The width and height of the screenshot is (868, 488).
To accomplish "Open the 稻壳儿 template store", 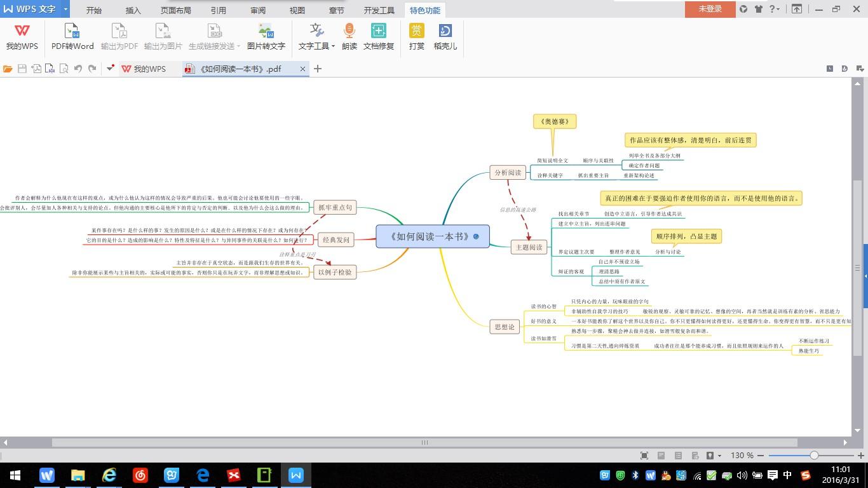I will tap(445, 37).
